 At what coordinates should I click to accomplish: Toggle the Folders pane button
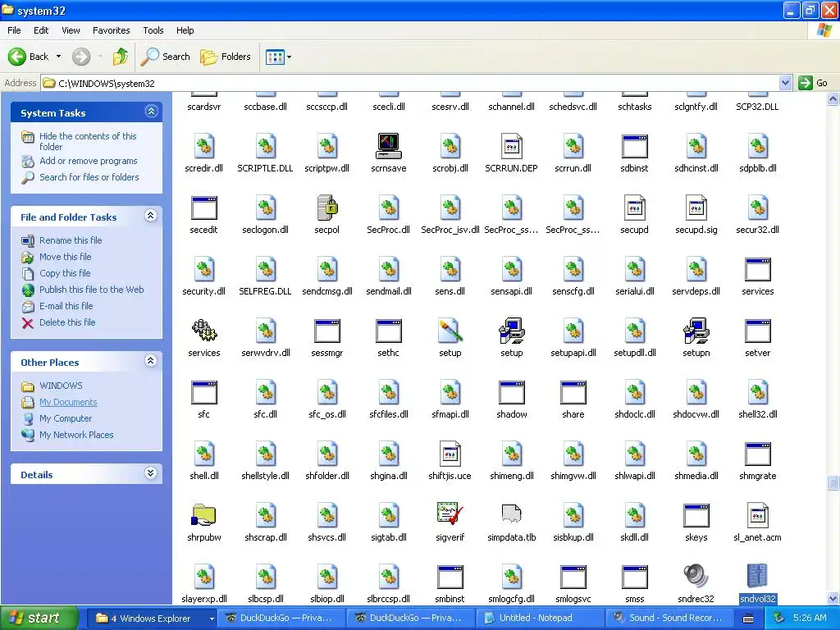226,57
